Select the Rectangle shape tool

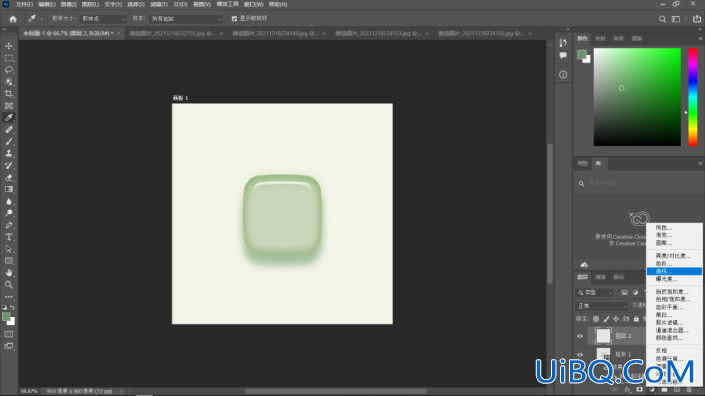tap(9, 261)
